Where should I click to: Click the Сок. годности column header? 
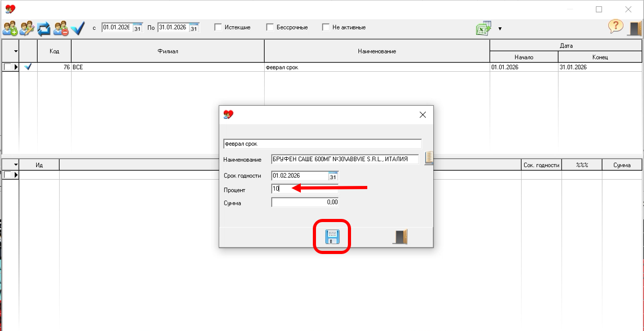coord(541,165)
